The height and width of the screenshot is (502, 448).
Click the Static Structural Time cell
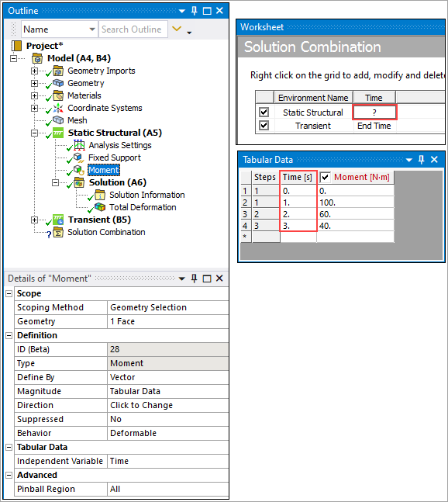pos(374,113)
